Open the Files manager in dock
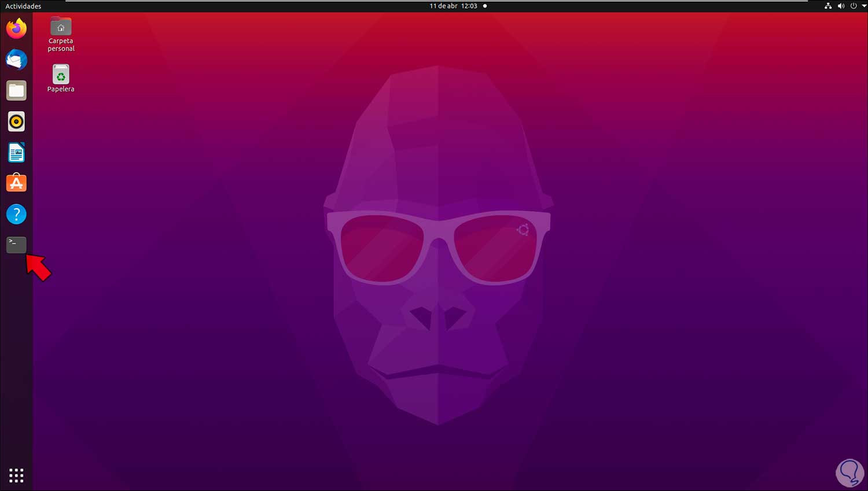 (x=16, y=91)
